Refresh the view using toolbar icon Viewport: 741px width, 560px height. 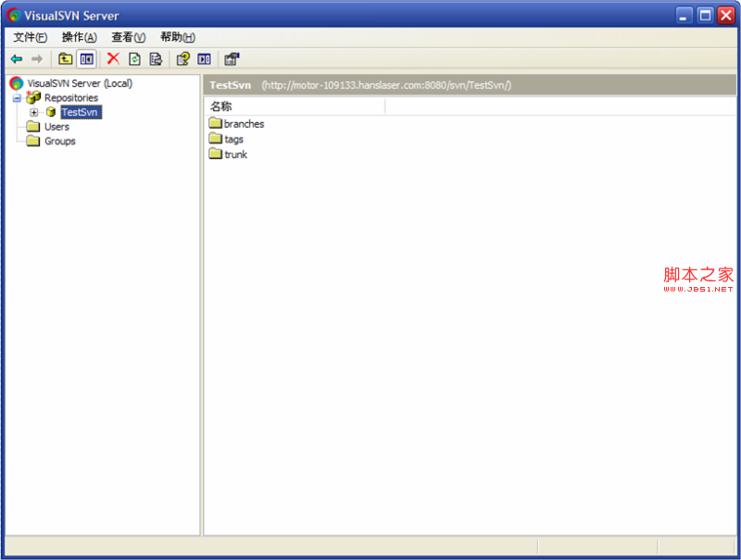(x=134, y=59)
